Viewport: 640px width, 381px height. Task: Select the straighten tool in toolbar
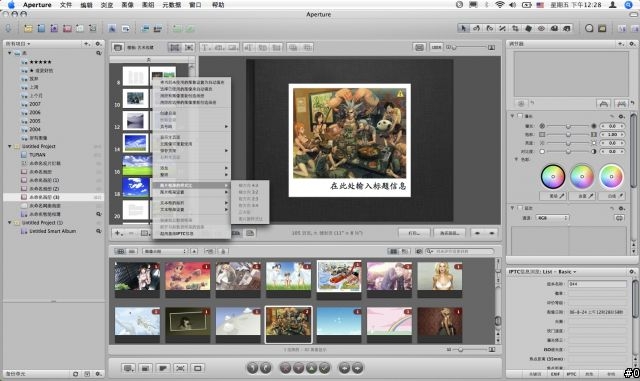502,28
